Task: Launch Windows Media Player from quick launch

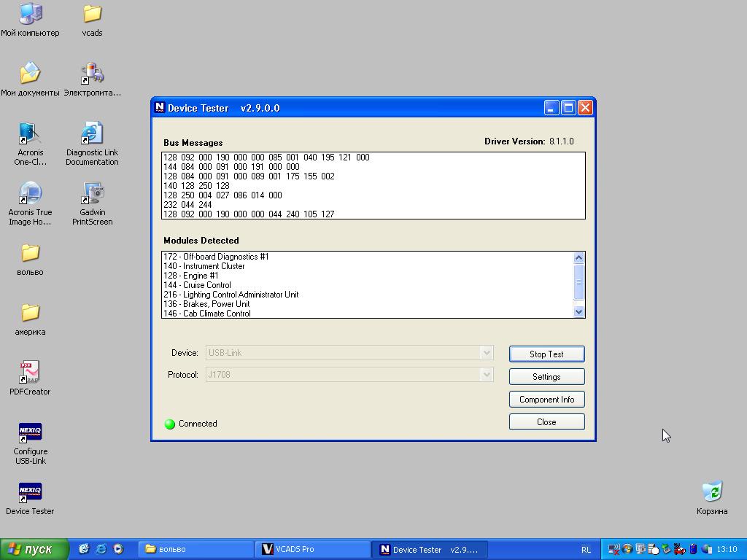Action: pos(118,549)
